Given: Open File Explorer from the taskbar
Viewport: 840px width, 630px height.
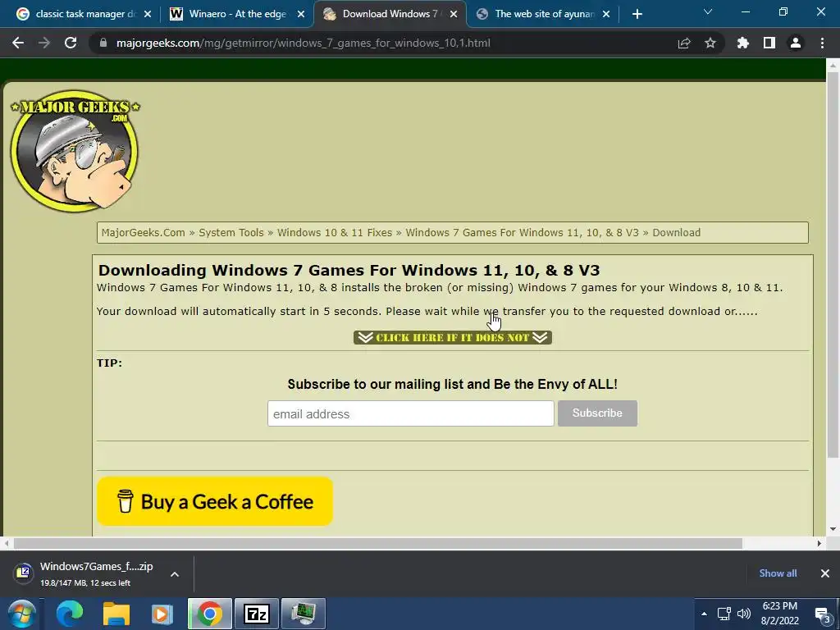Looking at the screenshot, I should point(116,614).
